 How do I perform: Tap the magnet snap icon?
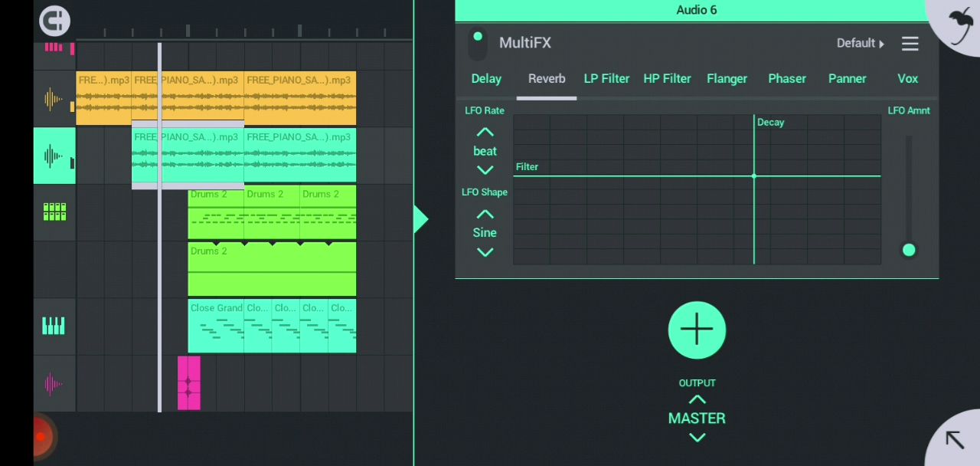click(54, 21)
